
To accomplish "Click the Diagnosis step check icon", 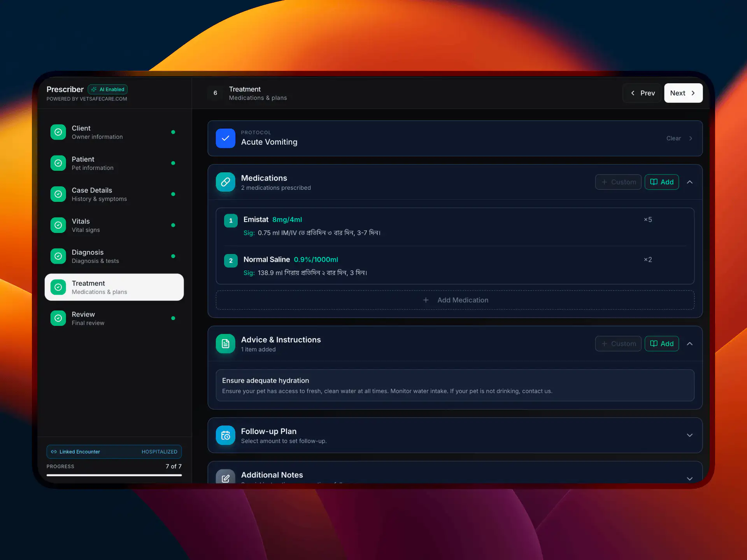I will [x=58, y=256].
